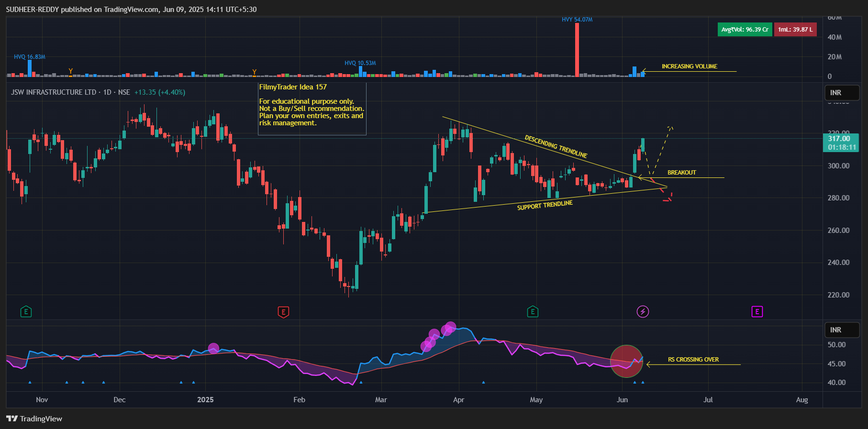Click the Aug label on time axis
The width and height of the screenshot is (868, 429).
point(802,400)
